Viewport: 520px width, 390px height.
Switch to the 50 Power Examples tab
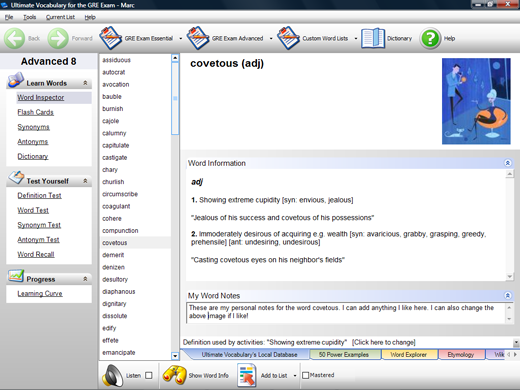click(344, 355)
